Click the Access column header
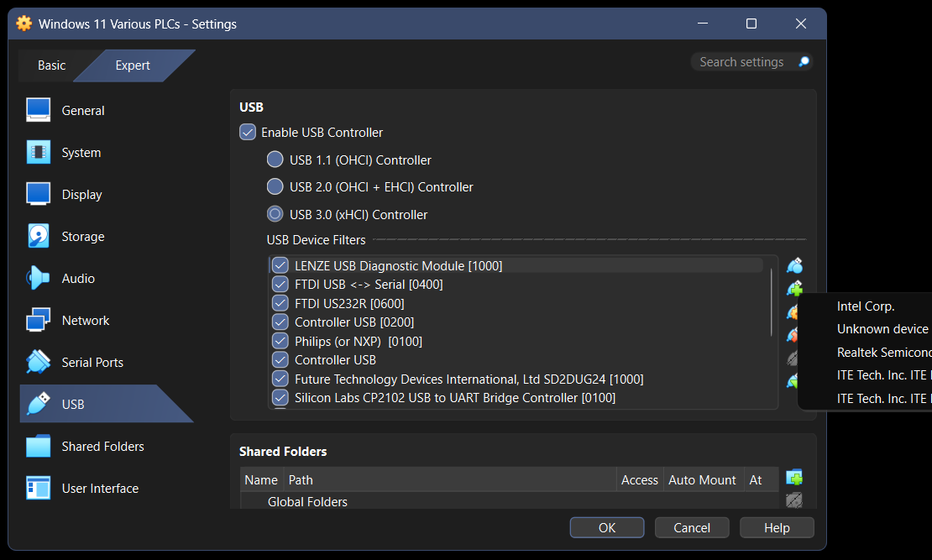932x560 pixels. coord(640,479)
